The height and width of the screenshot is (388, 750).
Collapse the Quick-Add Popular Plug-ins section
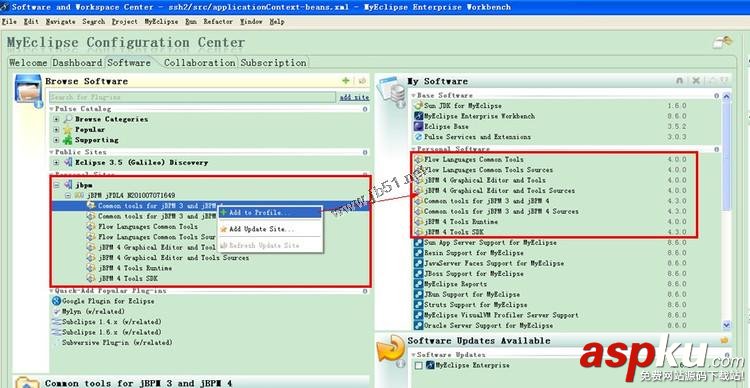coord(53,290)
